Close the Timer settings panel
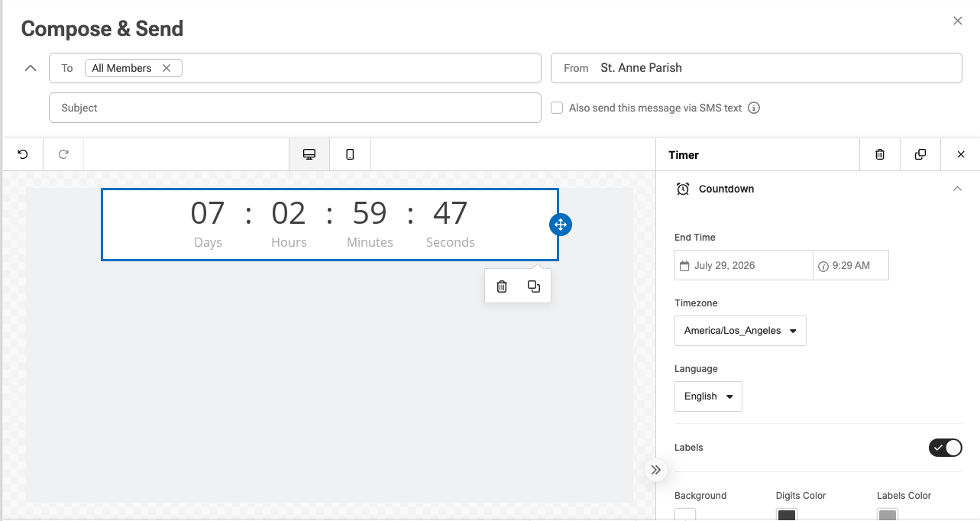 point(961,154)
